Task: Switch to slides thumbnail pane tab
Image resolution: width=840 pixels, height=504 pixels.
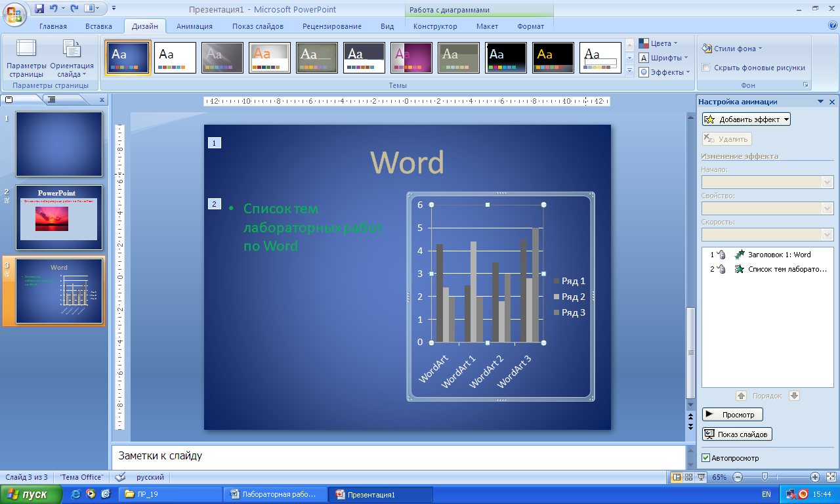Action: tap(10, 100)
